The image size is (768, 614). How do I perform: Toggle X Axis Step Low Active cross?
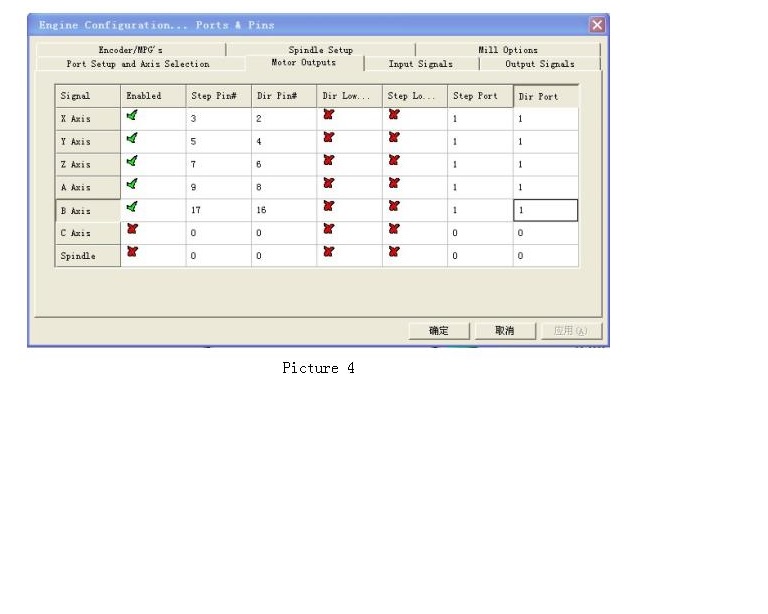click(394, 115)
